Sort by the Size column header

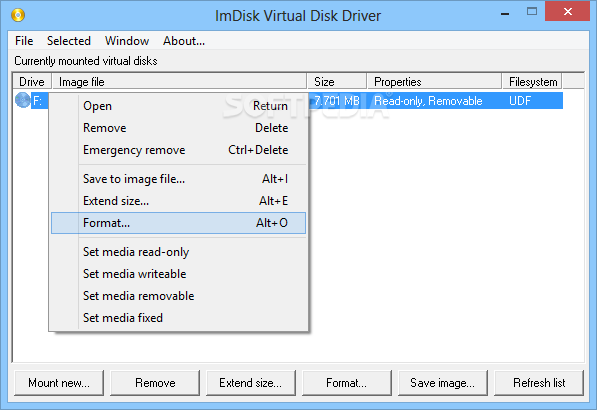[x=337, y=82]
